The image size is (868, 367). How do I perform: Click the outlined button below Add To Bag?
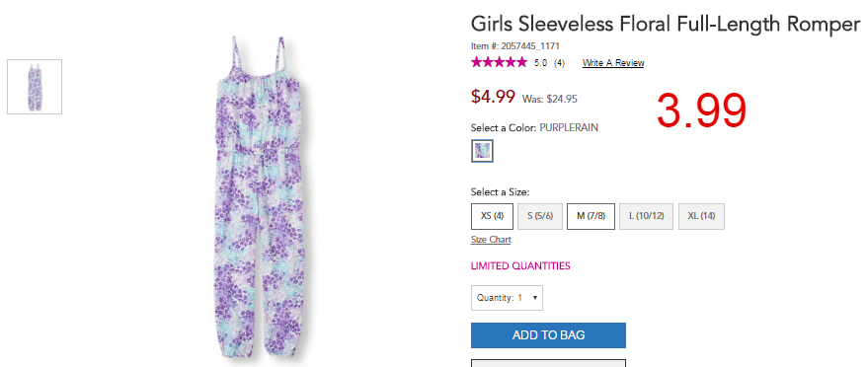(548, 363)
